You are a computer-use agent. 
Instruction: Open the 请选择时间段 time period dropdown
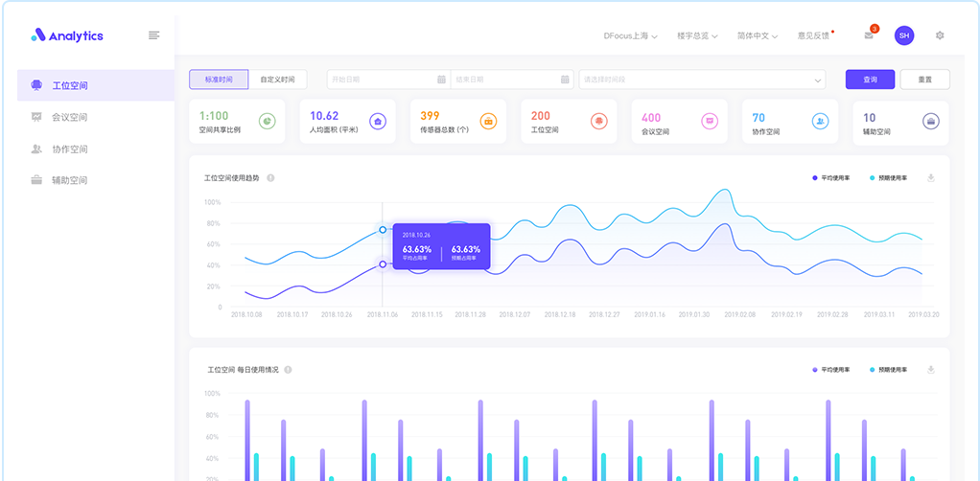click(702, 80)
